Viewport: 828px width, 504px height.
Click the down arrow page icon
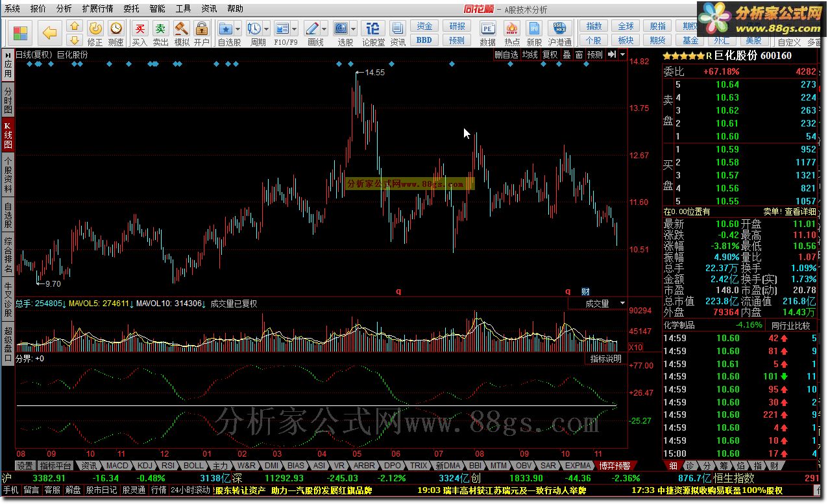point(75,40)
